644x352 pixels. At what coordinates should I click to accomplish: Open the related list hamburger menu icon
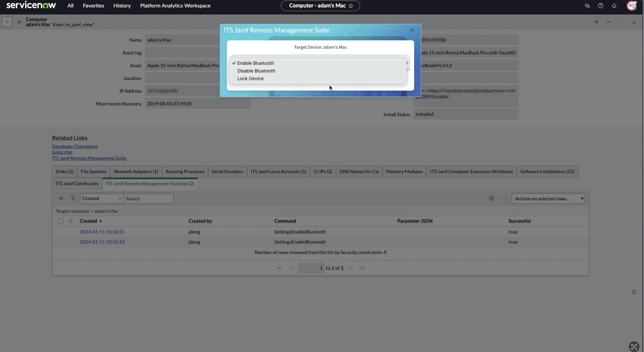[x=61, y=198]
